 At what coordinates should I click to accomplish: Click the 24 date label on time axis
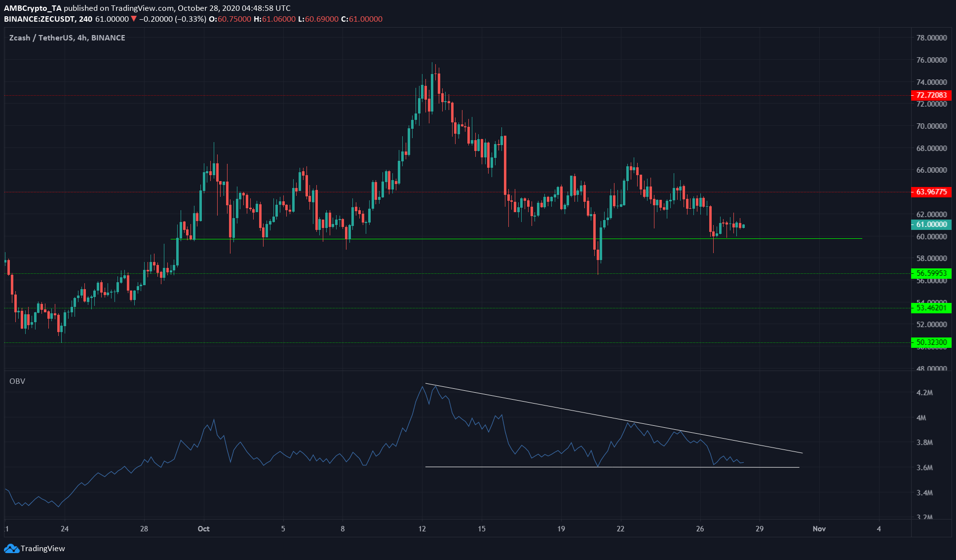click(65, 529)
